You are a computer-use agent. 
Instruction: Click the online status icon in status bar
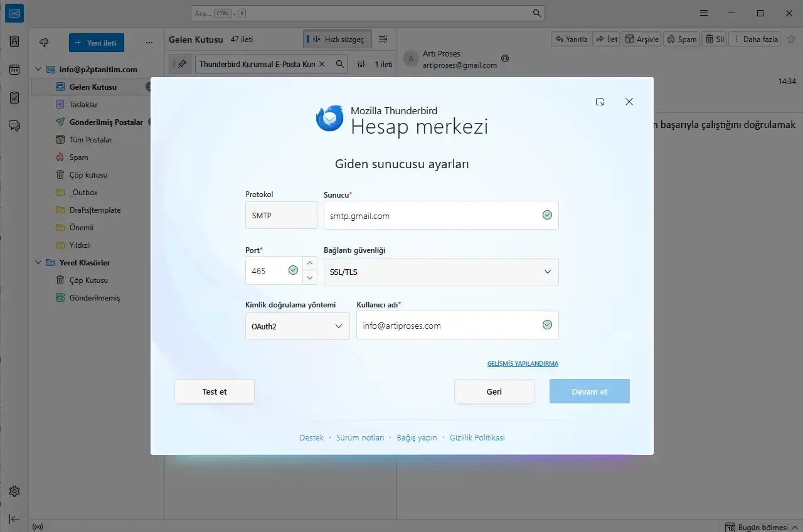click(x=37, y=527)
